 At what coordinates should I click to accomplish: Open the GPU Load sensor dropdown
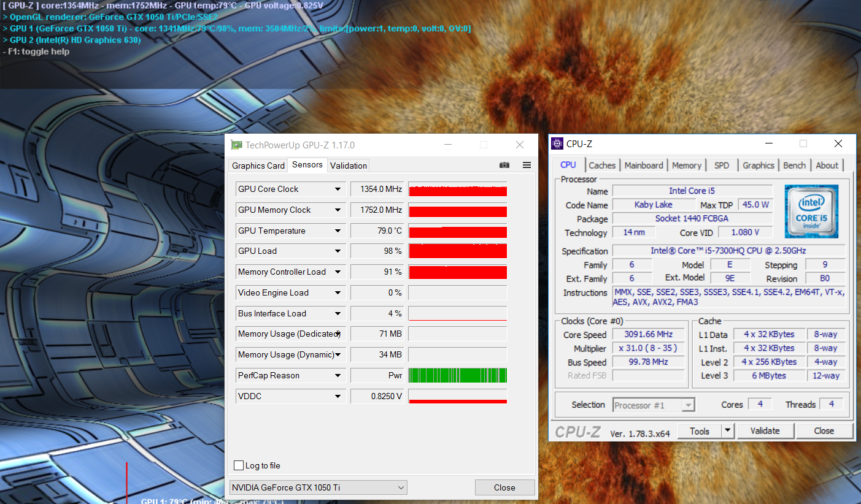coord(338,251)
